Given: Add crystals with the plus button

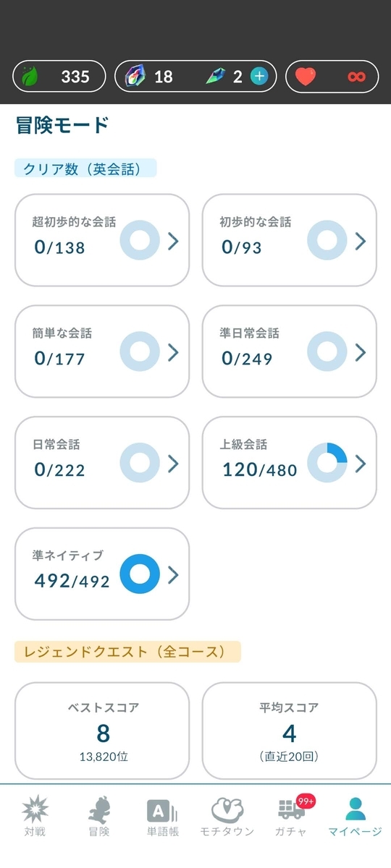Looking at the screenshot, I should (x=258, y=76).
